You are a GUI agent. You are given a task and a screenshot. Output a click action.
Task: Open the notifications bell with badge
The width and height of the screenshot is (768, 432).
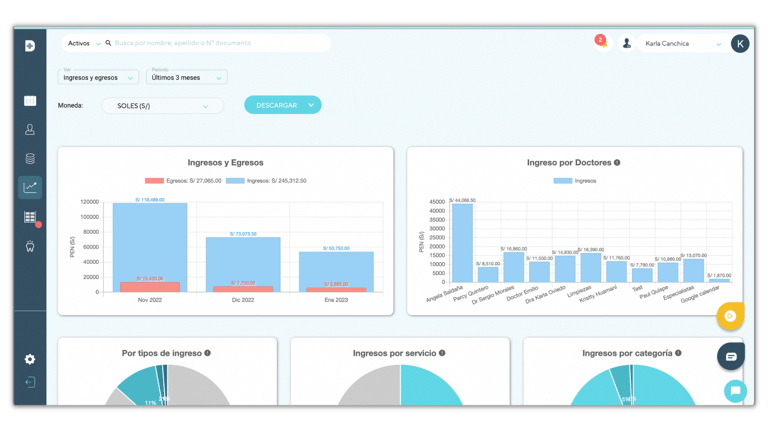click(x=602, y=42)
